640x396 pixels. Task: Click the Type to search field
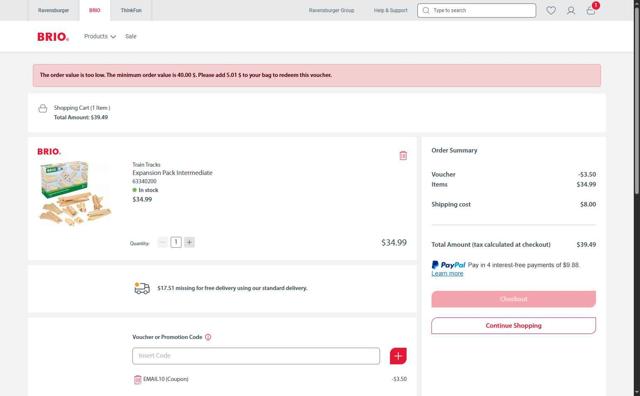[x=476, y=11]
